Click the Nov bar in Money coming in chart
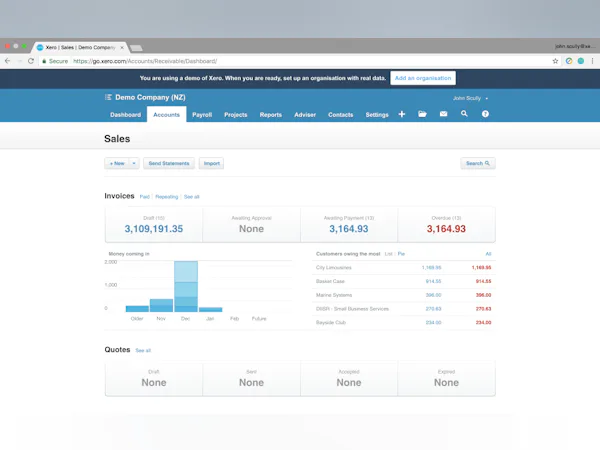Screen dimensions: 600x450 (161, 305)
